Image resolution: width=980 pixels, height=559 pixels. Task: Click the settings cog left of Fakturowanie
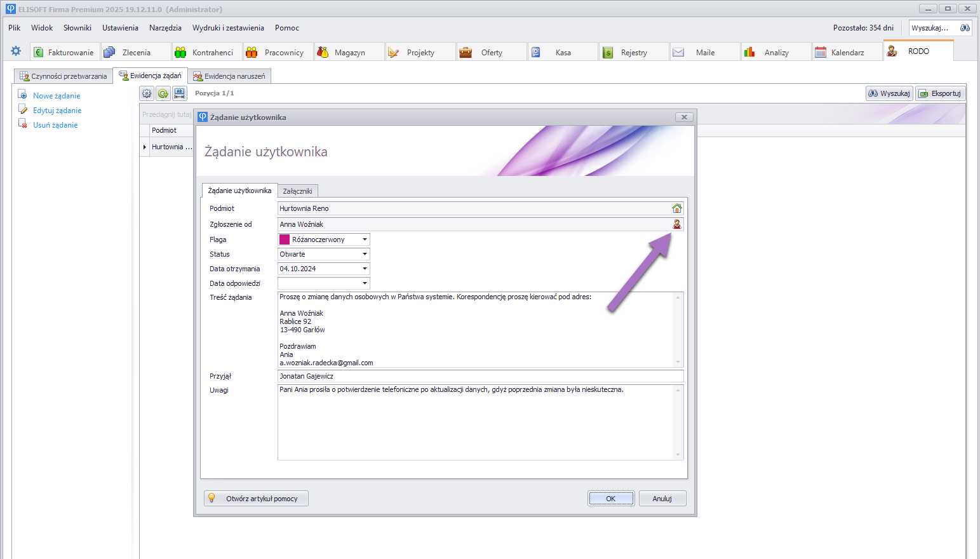(x=16, y=51)
